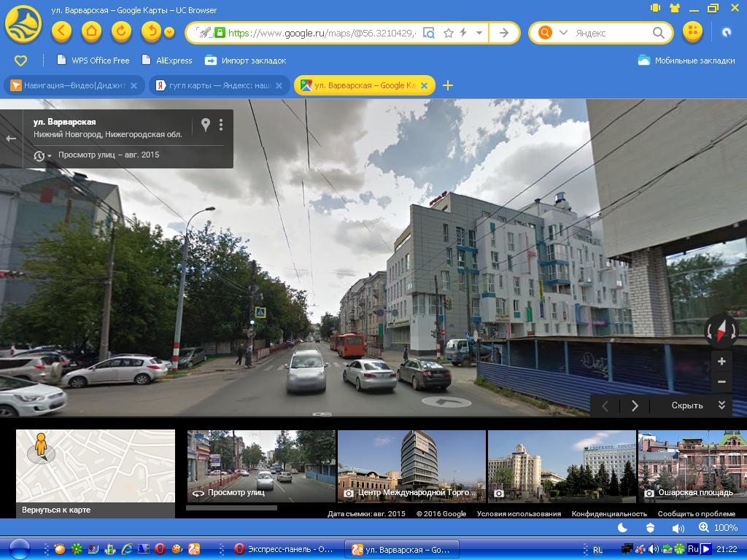Click the page search magnifier icon in address bar
This screenshot has width=747, height=560.
click(429, 33)
